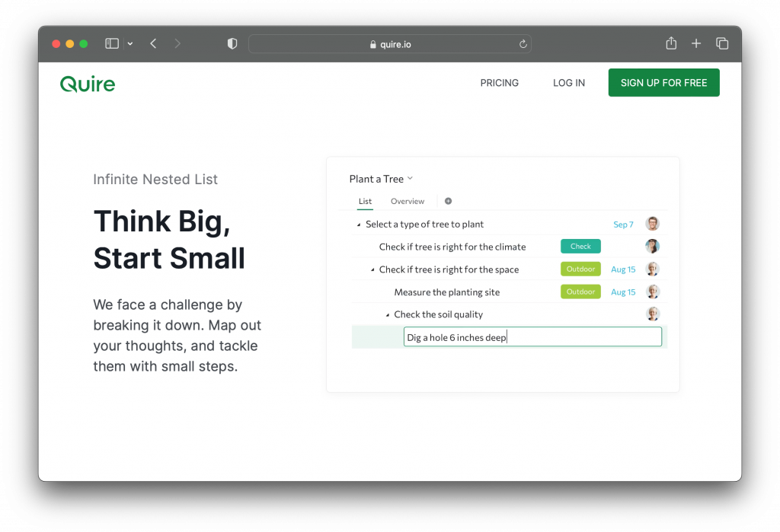Maximize the window with the green button

pos(84,43)
